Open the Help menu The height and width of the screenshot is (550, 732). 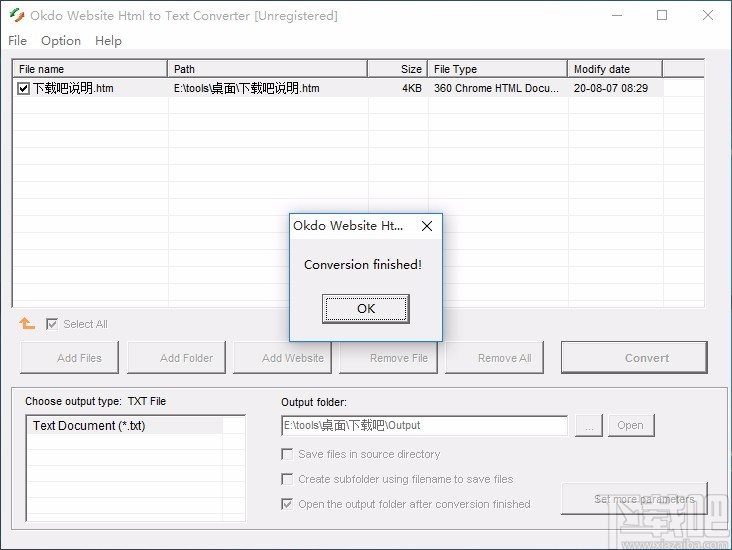(x=108, y=41)
